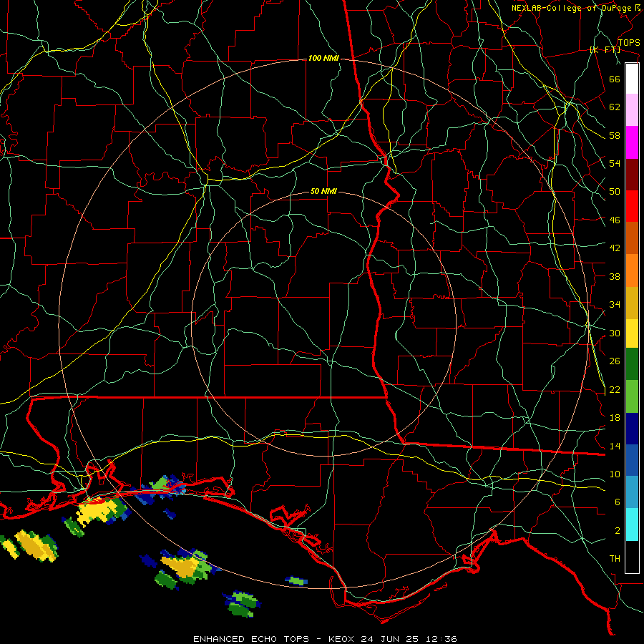This screenshot has width=644, height=644.
Task: Pick the magenta band in the color scale
Action: (632, 142)
